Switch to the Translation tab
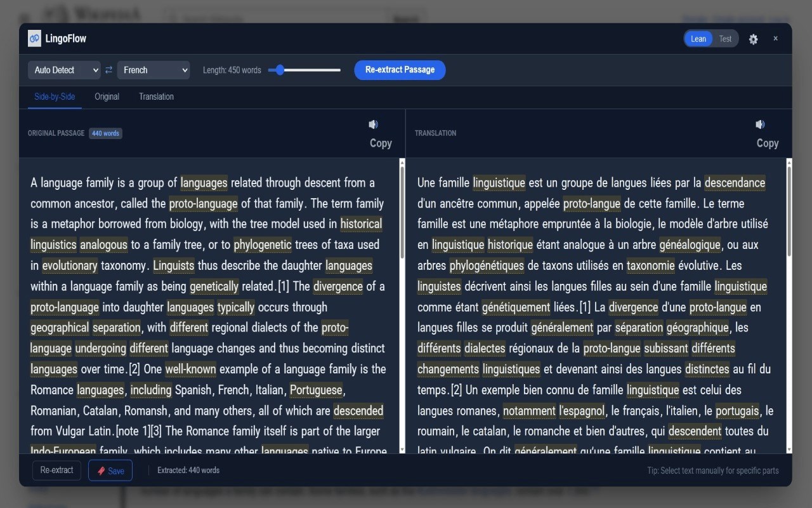 pos(156,97)
